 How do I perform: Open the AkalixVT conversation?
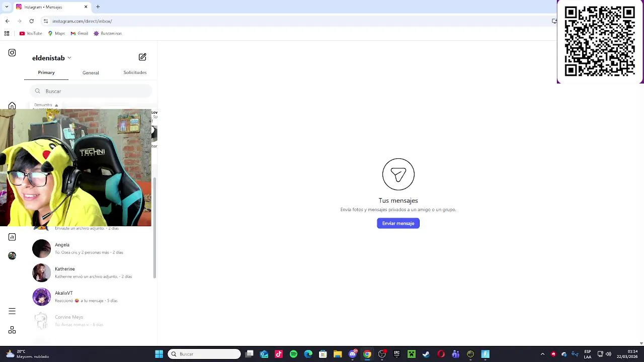(x=91, y=297)
